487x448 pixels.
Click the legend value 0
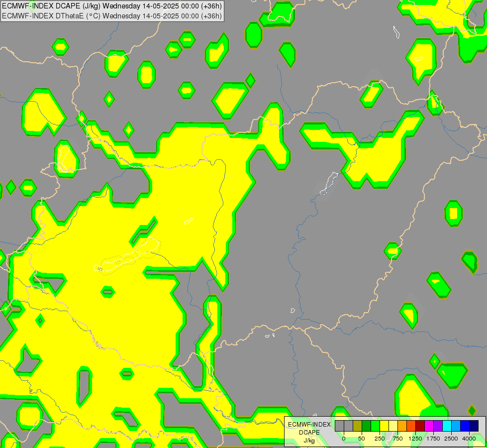pyautogui.click(x=344, y=439)
